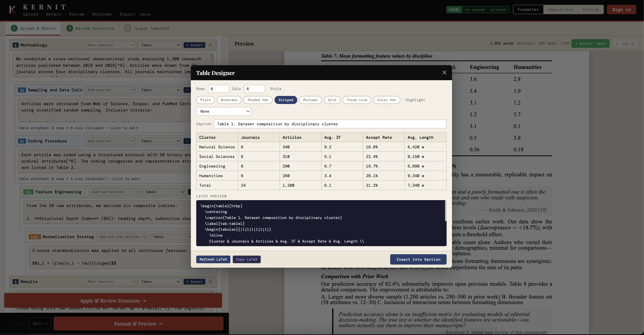Click the Feature Engineering §§§ badge
Image resolution: width=644 pixels, height=335 pixels.
28,192
